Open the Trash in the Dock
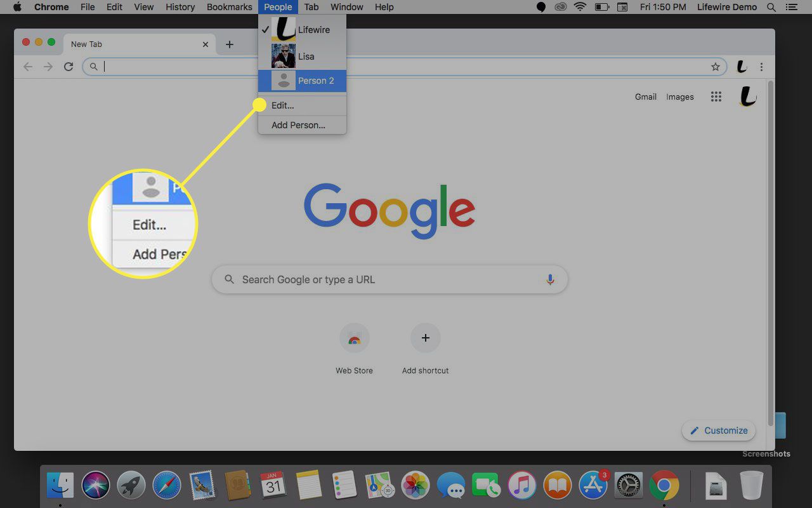Viewport: 812px width, 508px height. coord(752,486)
